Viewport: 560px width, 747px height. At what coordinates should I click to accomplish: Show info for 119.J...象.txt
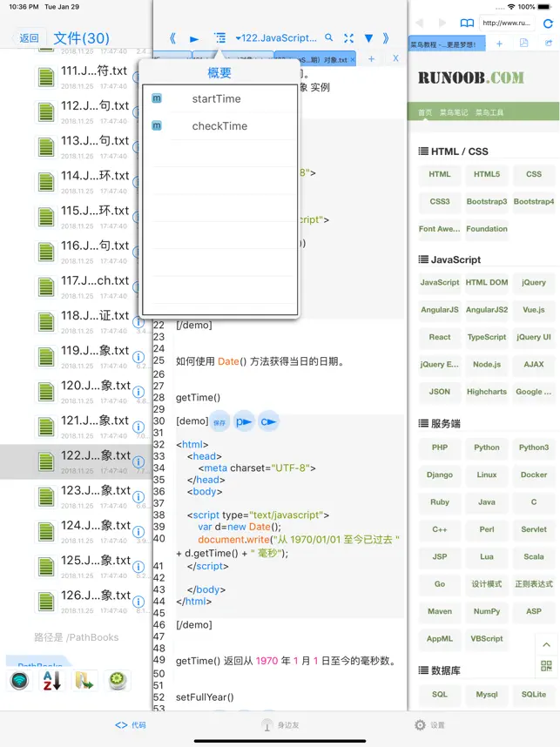[138, 357]
